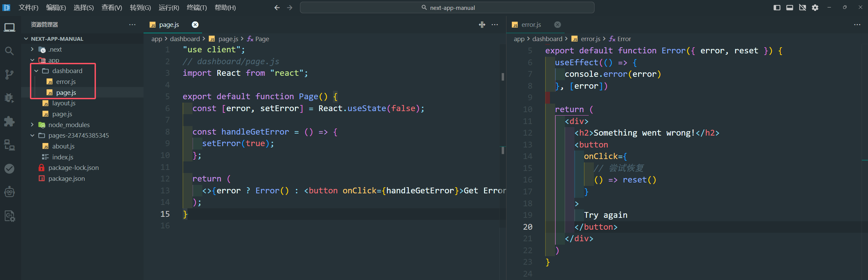Expand the node_modules folder

tap(32, 125)
